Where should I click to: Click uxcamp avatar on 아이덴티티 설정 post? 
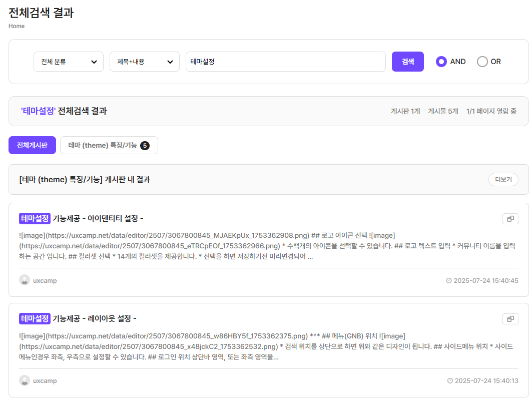click(25, 280)
